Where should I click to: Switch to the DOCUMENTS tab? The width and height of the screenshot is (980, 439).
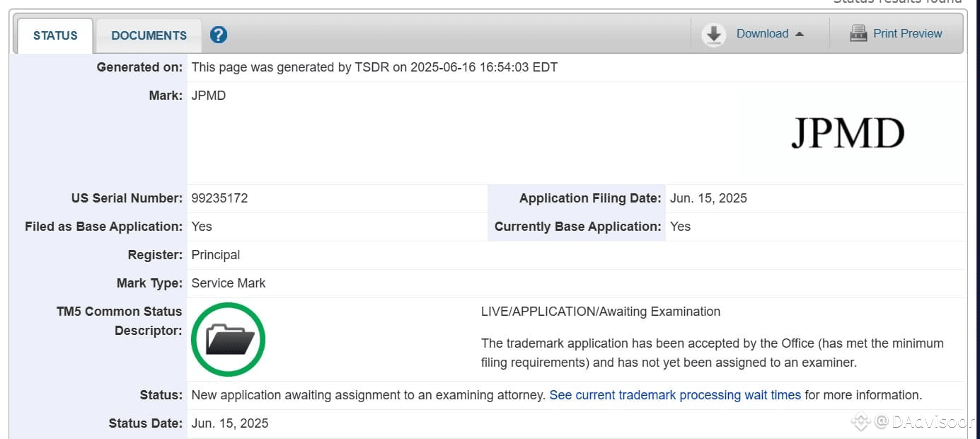click(x=149, y=35)
